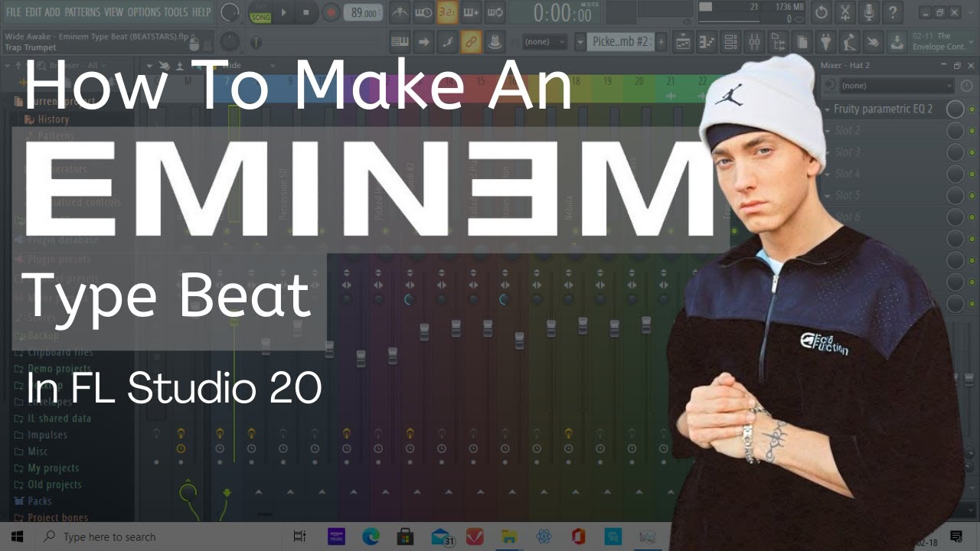This screenshot has width=980, height=551.
Task: Click the save/export download icon
Action: point(897,41)
